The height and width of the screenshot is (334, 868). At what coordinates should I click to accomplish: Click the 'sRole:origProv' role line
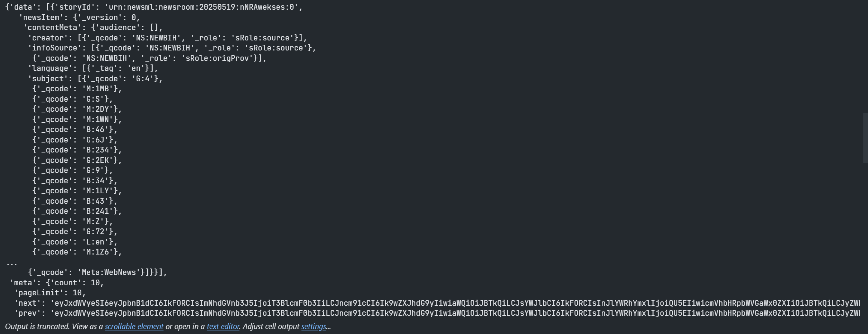[149, 58]
